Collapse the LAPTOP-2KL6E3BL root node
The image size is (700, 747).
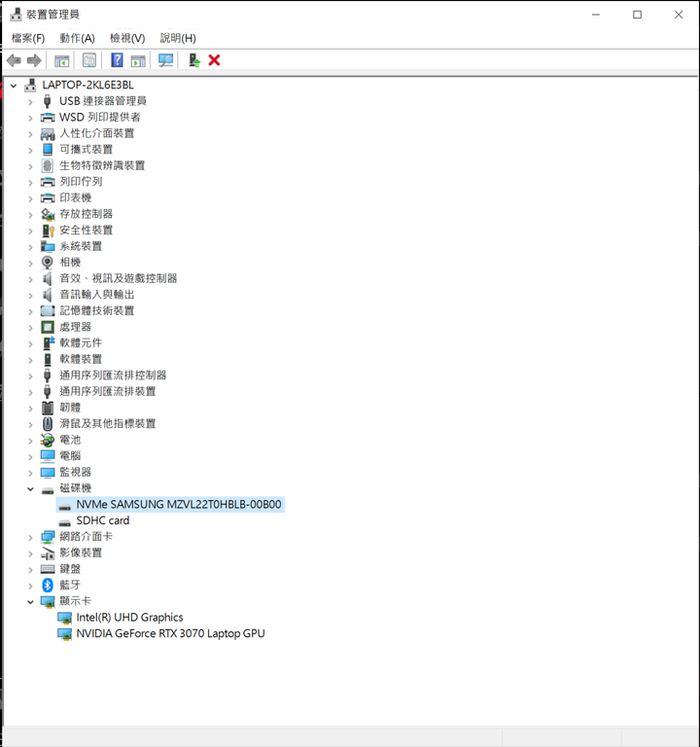pos(14,86)
